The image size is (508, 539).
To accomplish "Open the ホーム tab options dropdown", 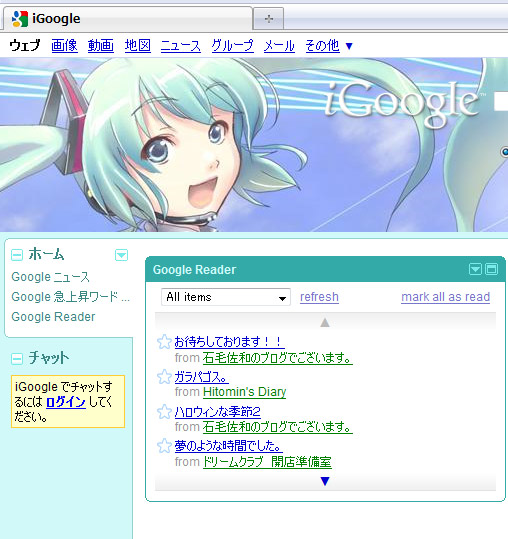I will [121, 255].
